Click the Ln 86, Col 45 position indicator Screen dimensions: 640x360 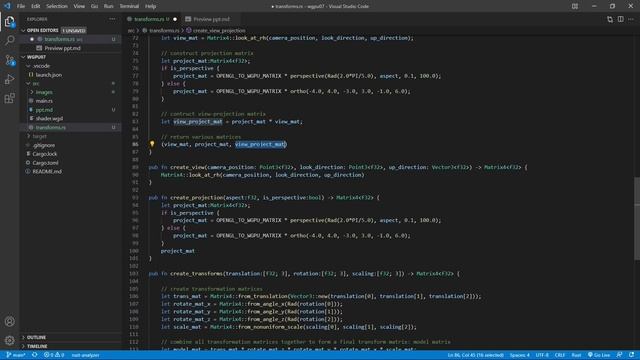point(476,355)
